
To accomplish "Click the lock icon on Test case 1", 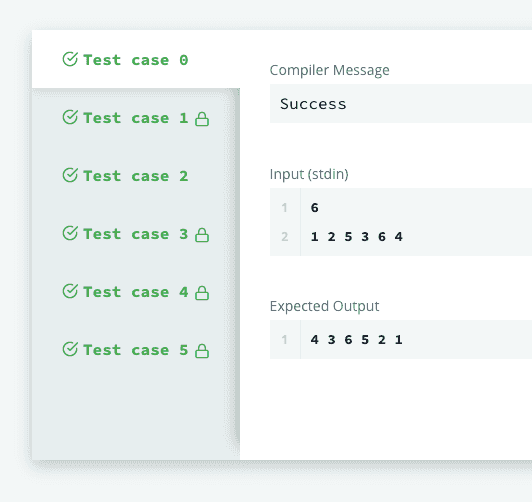I will click(202, 119).
